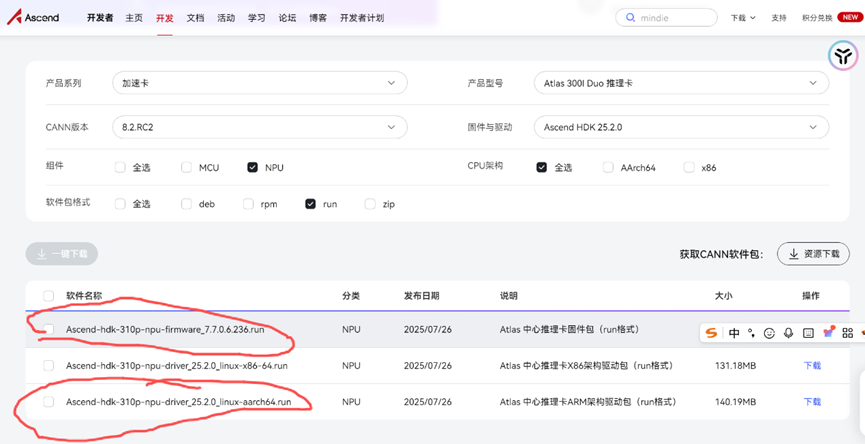Uncheck the run format checkbox
This screenshot has height=444, width=865.
click(310, 204)
